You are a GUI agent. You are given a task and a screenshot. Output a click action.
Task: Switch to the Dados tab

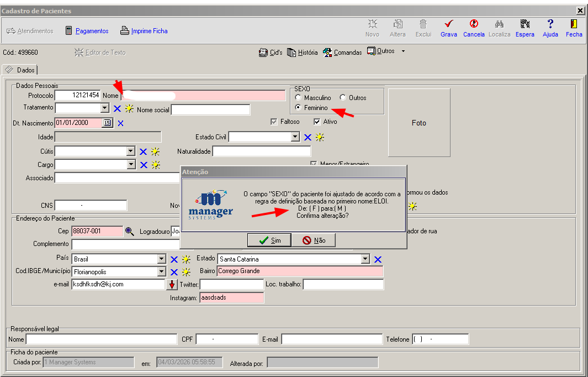(20, 70)
